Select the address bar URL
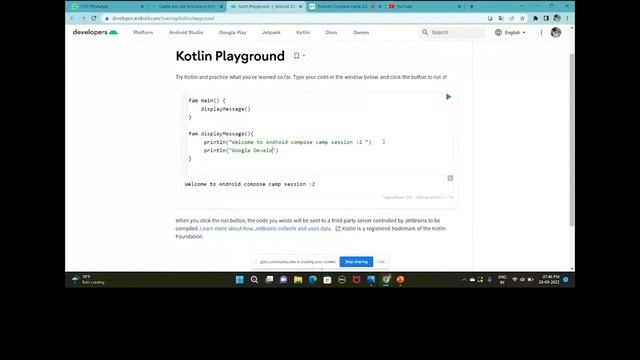 point(163,18)
